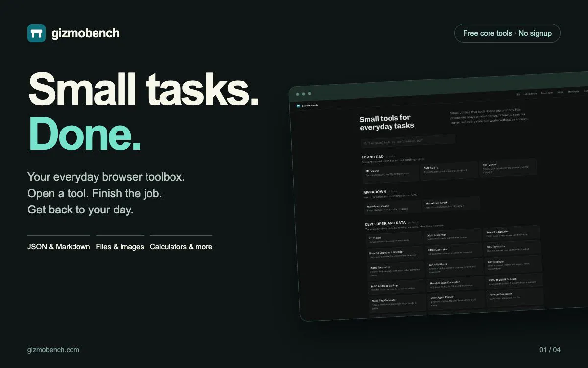This screenshot has height=368, width=588.
Task: Click the 'MARKDOWN' section heading
Action: pos(375,192)
